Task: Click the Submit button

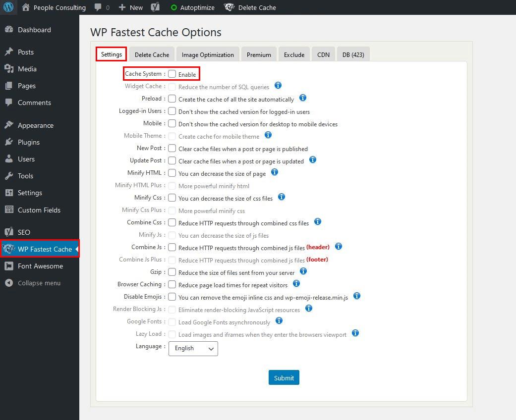Action: pos(284,377)
